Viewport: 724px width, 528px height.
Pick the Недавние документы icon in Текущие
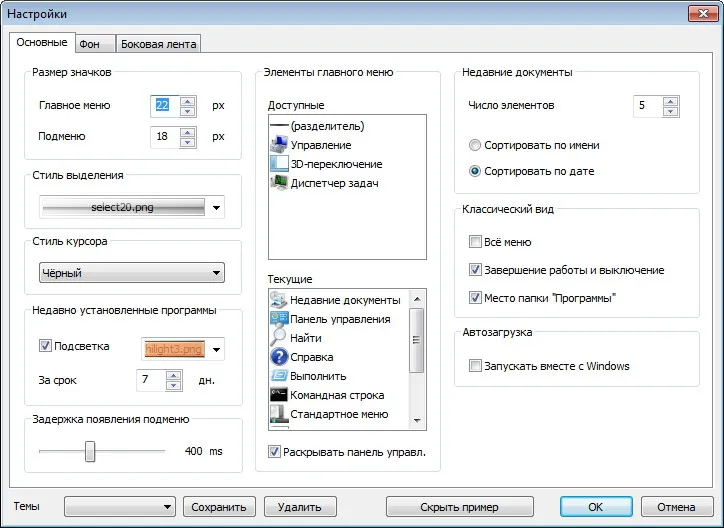pyautogui.click(x=278, y=300)
